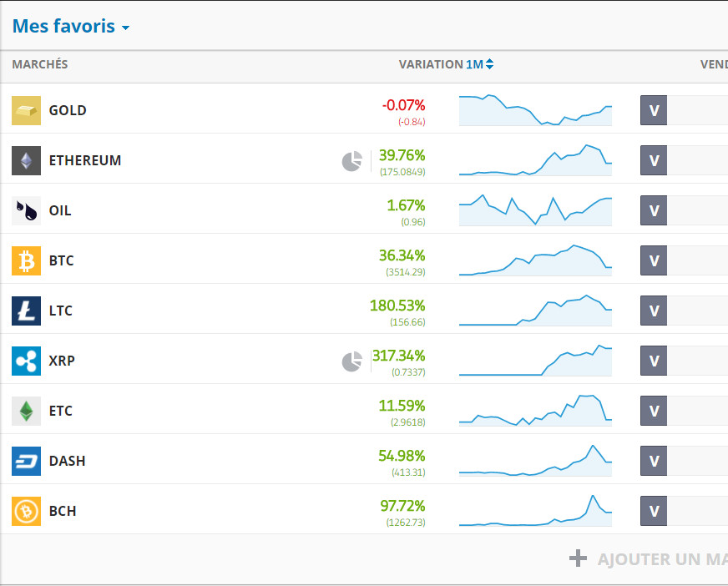Change the 1M variation period selector
This screenshot has width=728, height=586.
point(480,64)
